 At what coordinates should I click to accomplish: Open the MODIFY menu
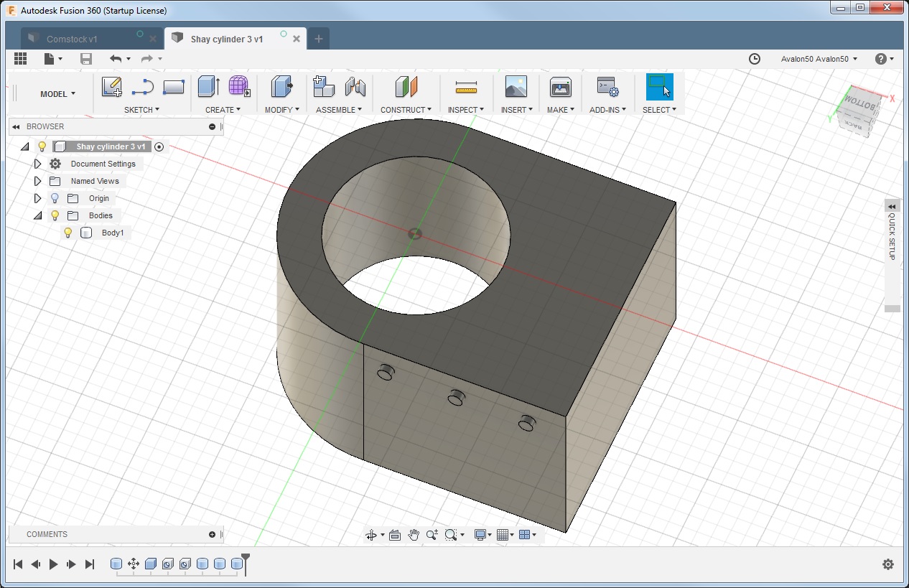click(281, 110)
